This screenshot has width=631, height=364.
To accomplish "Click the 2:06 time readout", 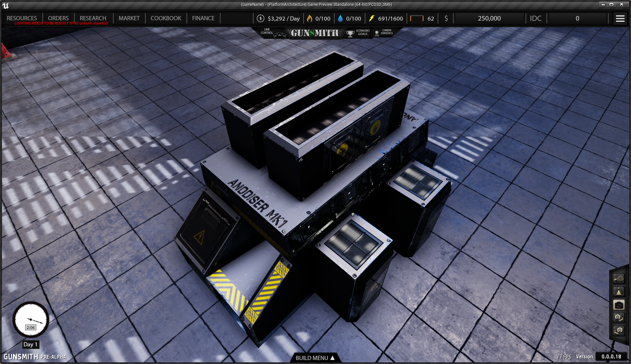I will pos(31,327).
